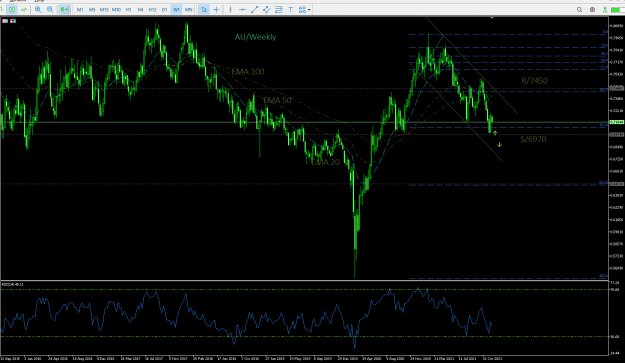Viewport: 625px width, 363px height.
Task: Activate the crosshair tool
Action: 216,9
